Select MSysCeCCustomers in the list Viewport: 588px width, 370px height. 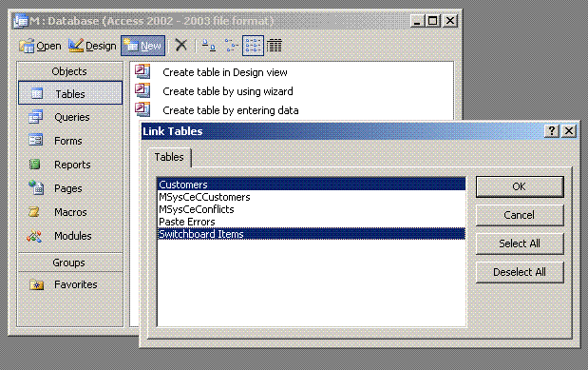(312, 197)
